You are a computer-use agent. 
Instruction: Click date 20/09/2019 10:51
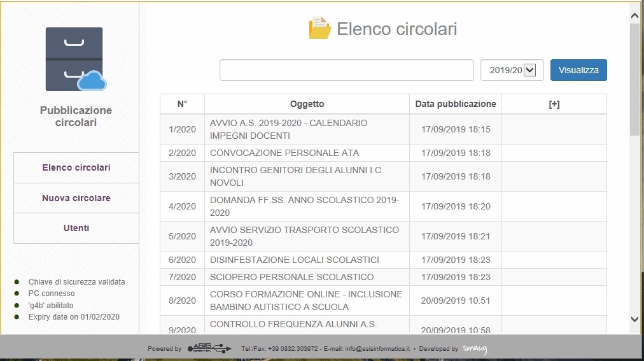[456, 301]
